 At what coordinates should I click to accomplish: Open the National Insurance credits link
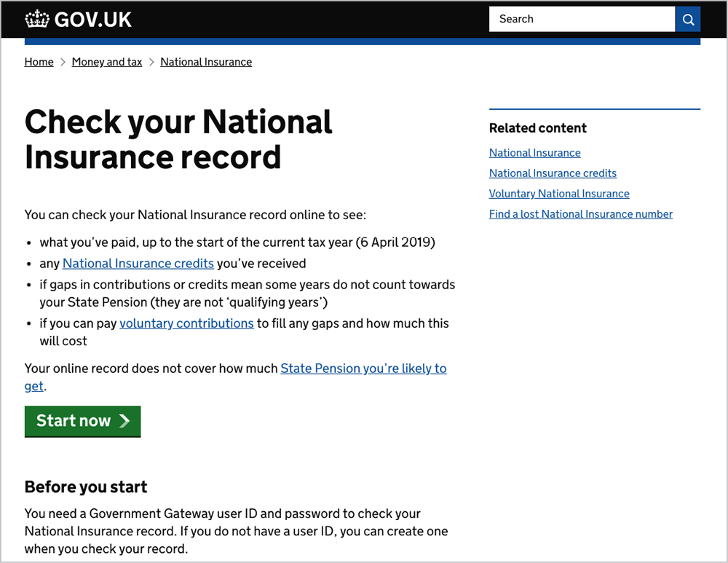tap(138, 263)
